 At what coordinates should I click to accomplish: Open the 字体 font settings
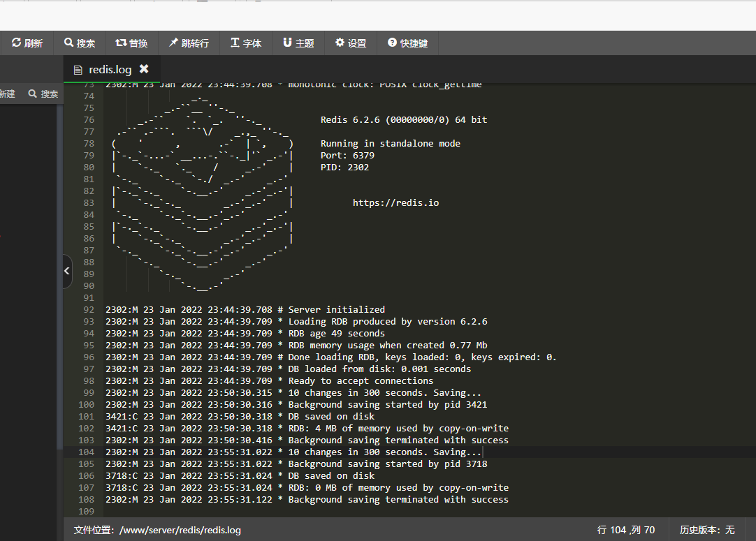click(246, 43)
